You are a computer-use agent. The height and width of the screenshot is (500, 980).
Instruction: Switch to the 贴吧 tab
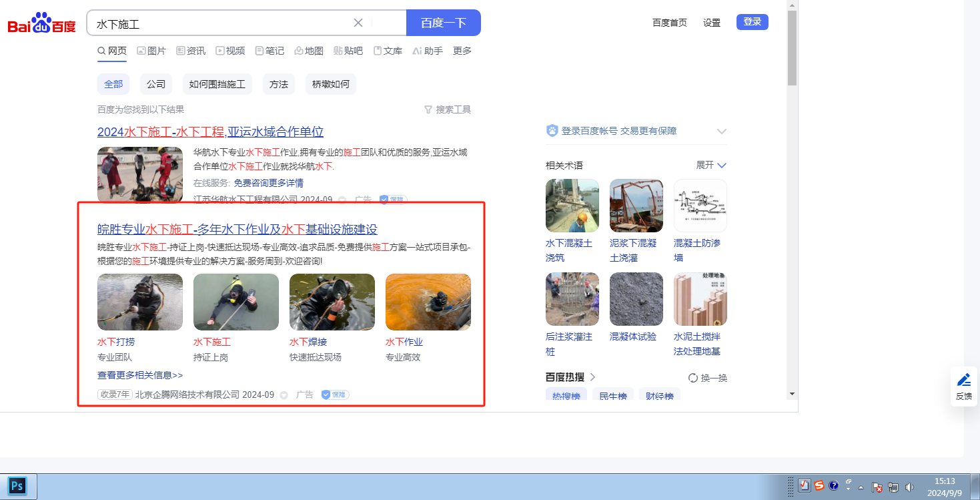click(348, 51)
